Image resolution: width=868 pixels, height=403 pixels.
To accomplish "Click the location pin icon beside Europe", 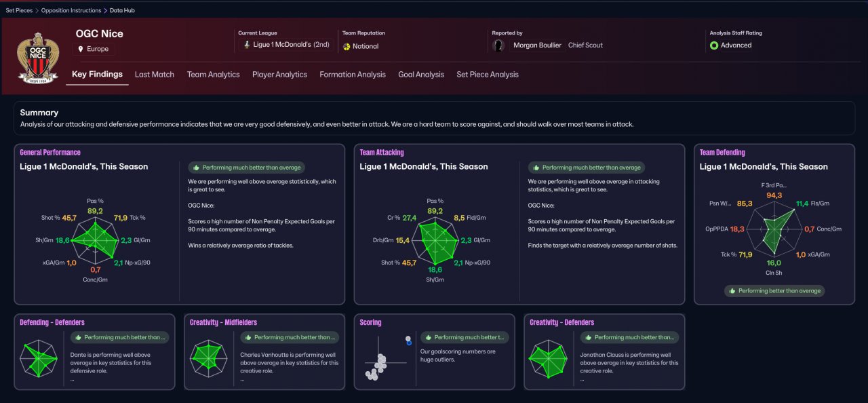I will [x=81, y=50].
